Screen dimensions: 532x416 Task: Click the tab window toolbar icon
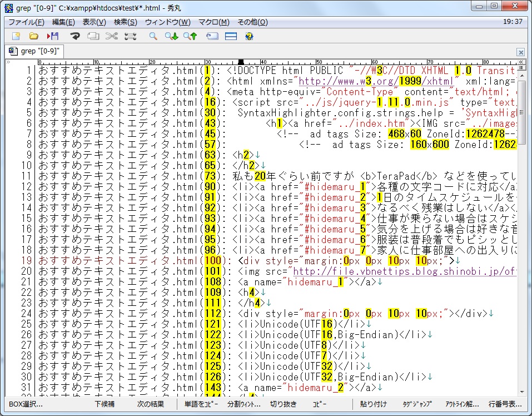[212, 36]
